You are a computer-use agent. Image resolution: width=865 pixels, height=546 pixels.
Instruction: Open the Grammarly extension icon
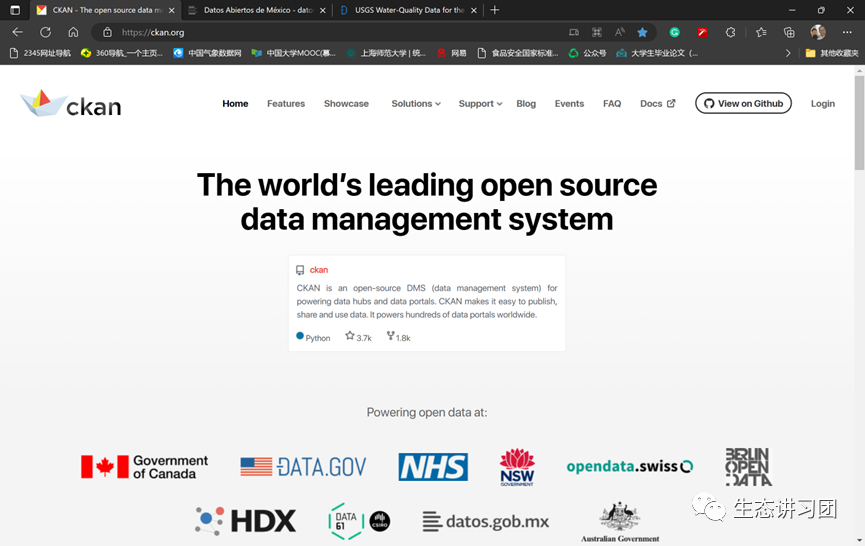(674, 33)
